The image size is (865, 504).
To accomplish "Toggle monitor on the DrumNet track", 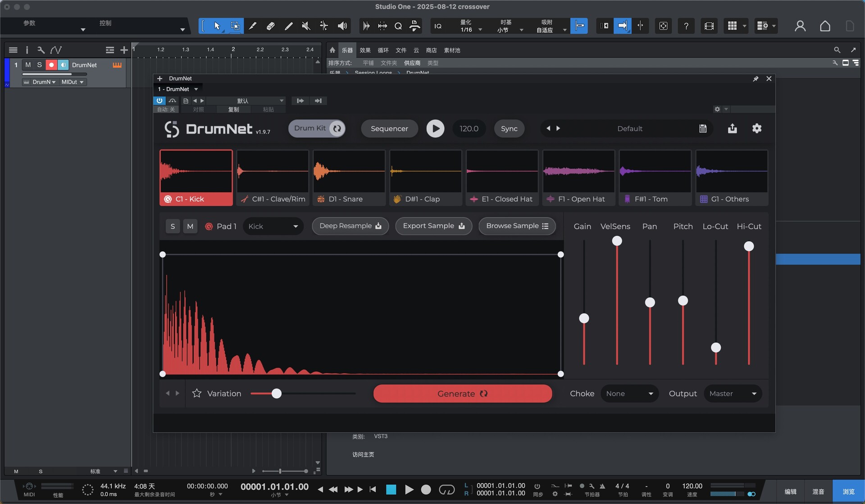I will pos(63,65).
